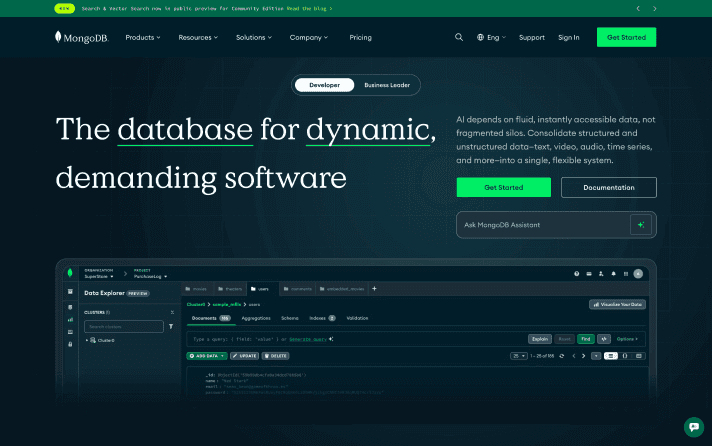Expand query Options
712x446 pixels.
tap(627, 339)
